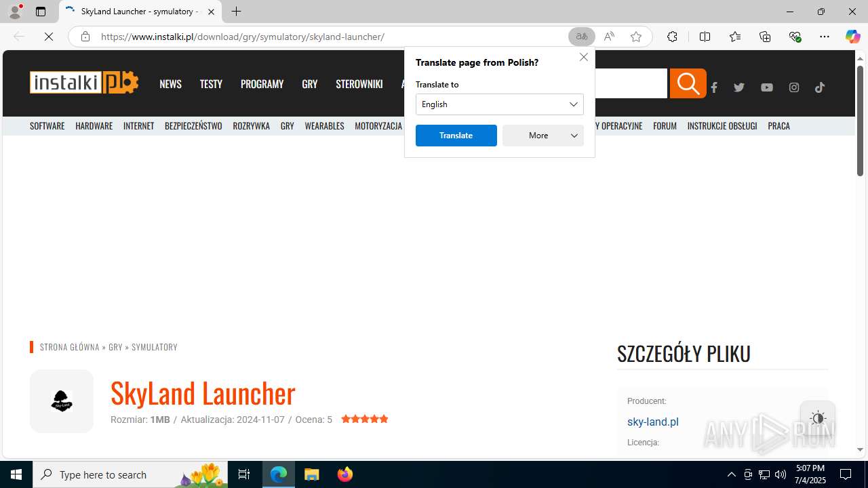Click the SYMULATORY breadcrumb

point(155,347)
